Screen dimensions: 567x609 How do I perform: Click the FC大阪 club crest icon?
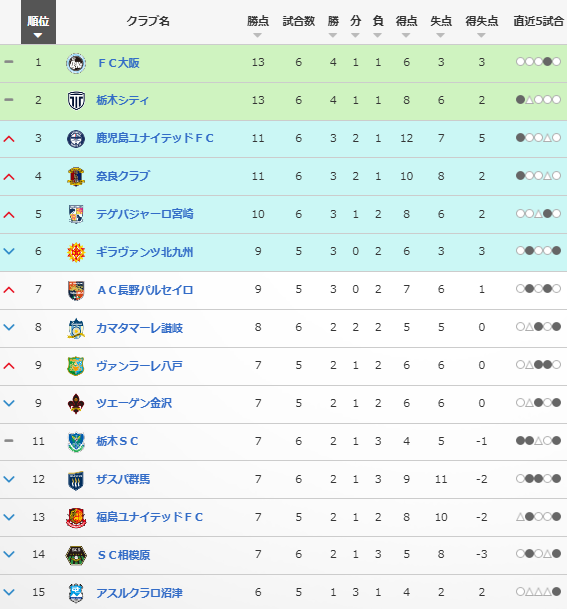[76, 63]
